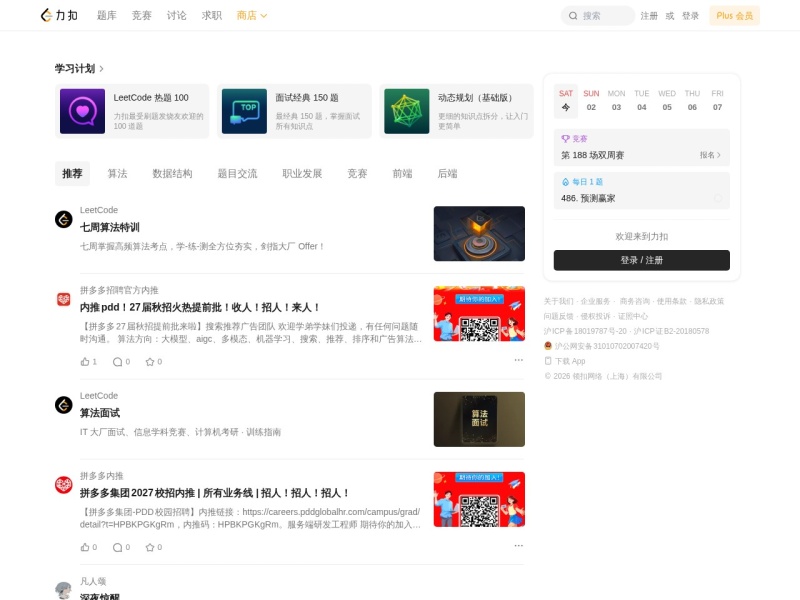
Task: Switch to the 职业发展 tab
Action: pos(302,173)
